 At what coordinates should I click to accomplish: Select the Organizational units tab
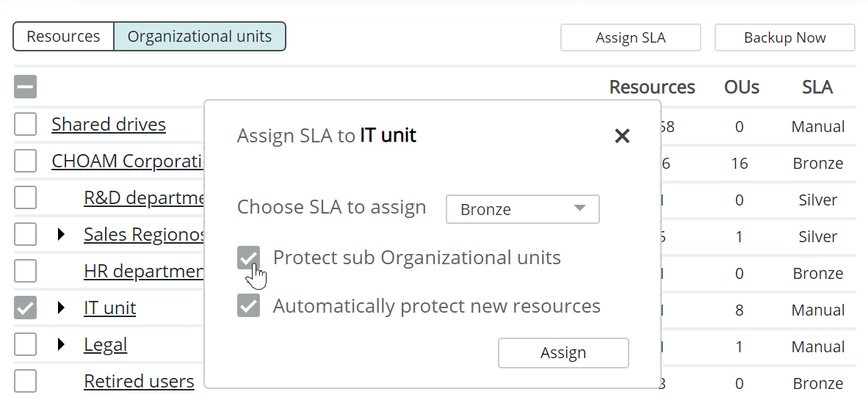tap(200, 37)
